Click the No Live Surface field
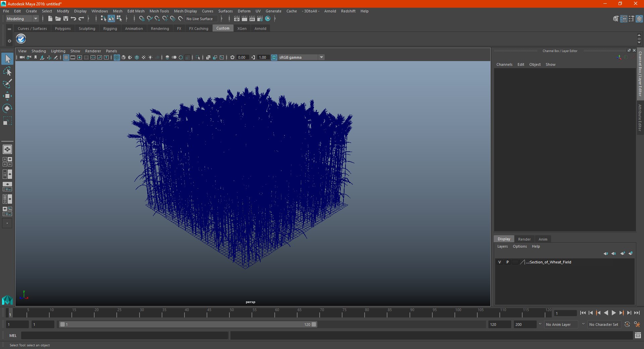This screenshot has height=349, width=644. (x=200, y=19)
